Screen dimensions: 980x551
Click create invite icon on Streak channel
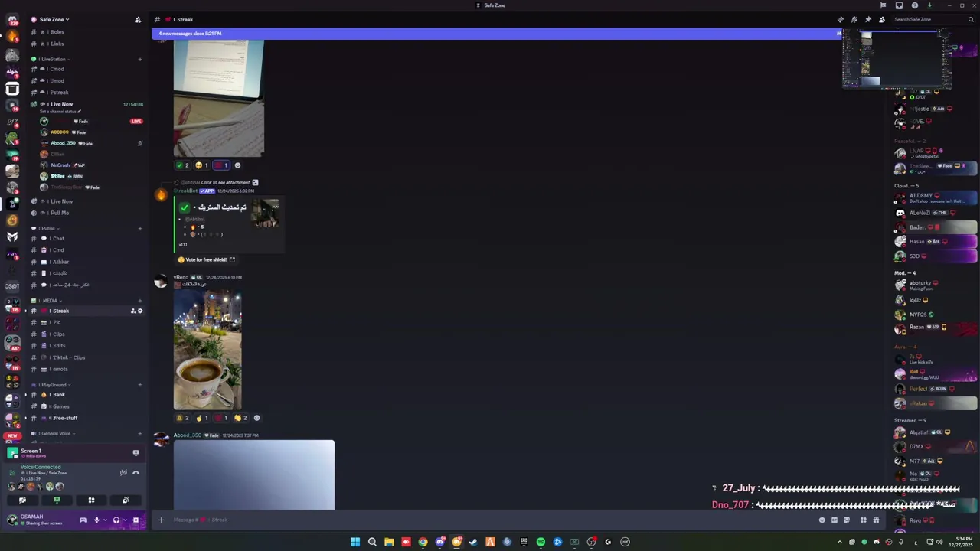pyautogui.click(x=132, y=311)
